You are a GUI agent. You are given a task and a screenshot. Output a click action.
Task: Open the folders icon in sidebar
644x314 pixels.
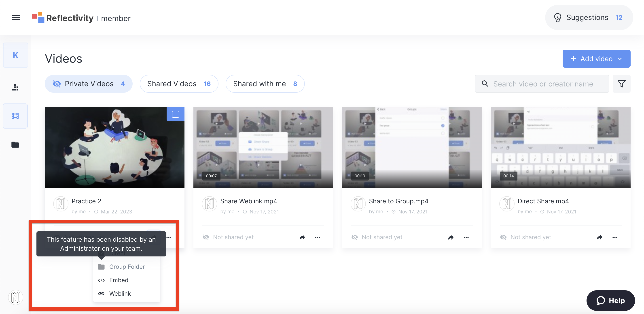point(15,144)
